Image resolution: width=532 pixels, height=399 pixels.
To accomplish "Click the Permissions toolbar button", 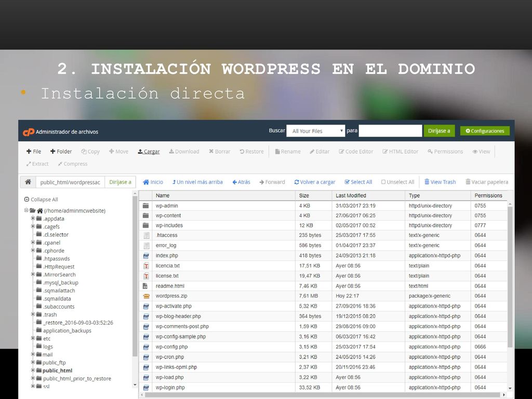I will click(x=445, y=152).
